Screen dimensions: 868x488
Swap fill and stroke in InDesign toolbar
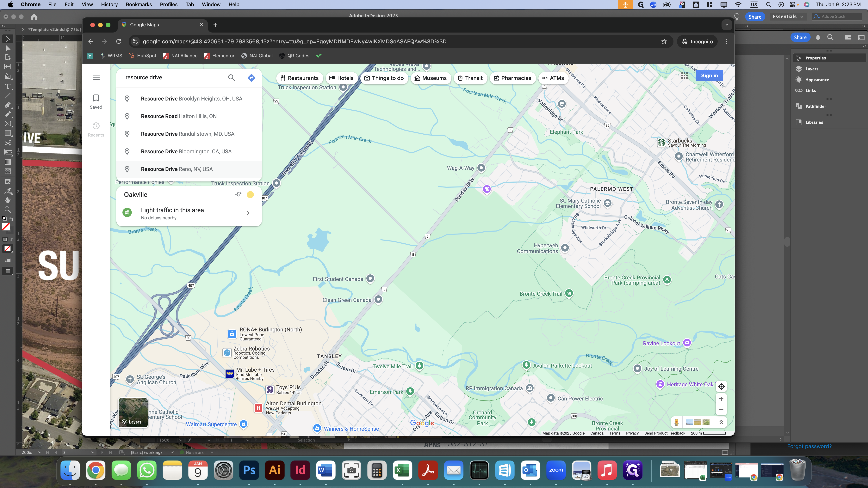pos(11,219)
